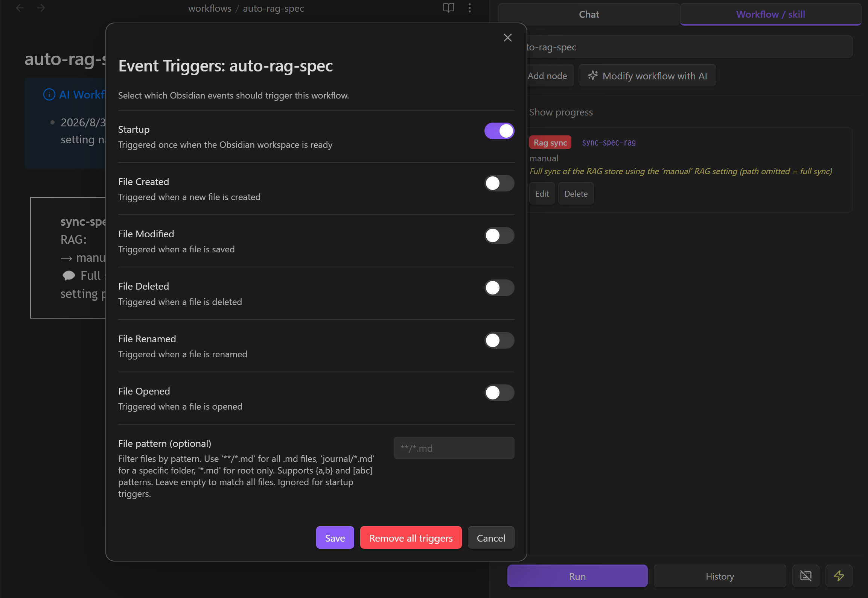The image size is (868, 598).
Task: Click auto-rag-spec breadcrumb in title bar
Action: pyautogui.click(x=273, y=8)
